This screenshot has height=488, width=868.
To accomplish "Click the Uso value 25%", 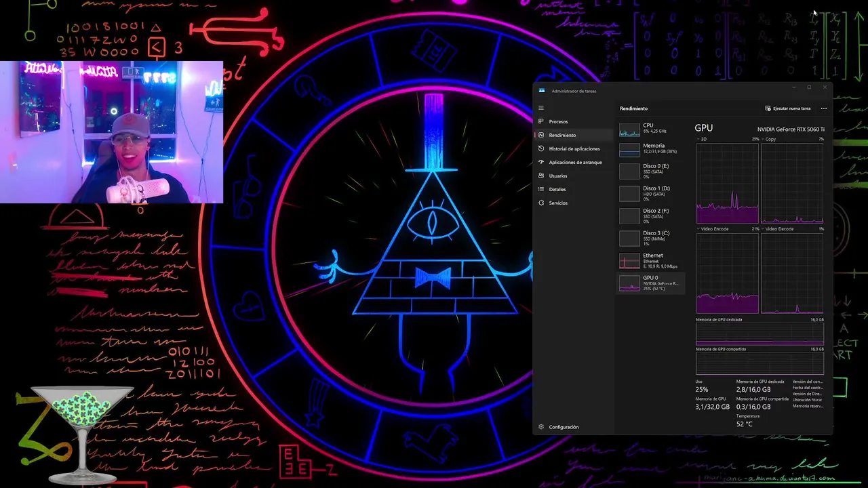I will click(x=701, y=390).
